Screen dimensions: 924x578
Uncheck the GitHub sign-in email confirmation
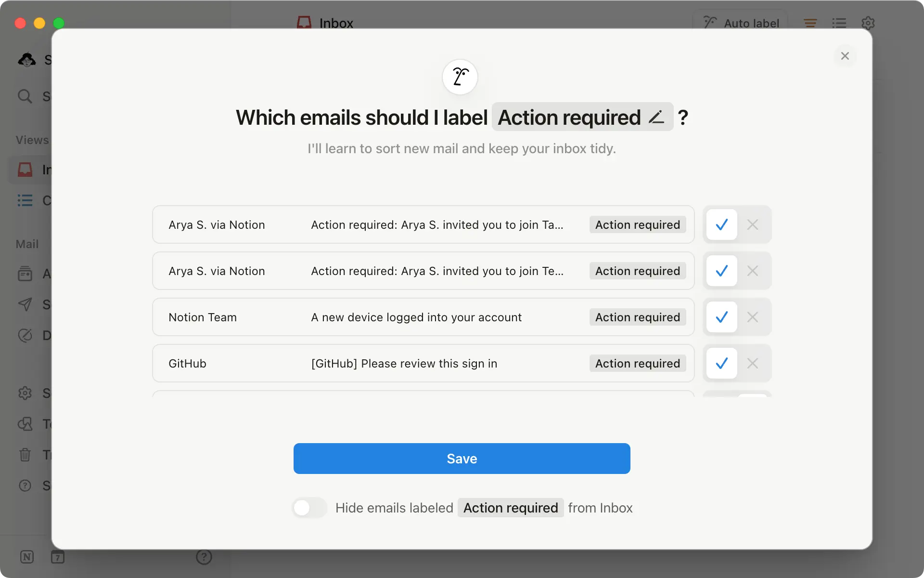[753, 363]
